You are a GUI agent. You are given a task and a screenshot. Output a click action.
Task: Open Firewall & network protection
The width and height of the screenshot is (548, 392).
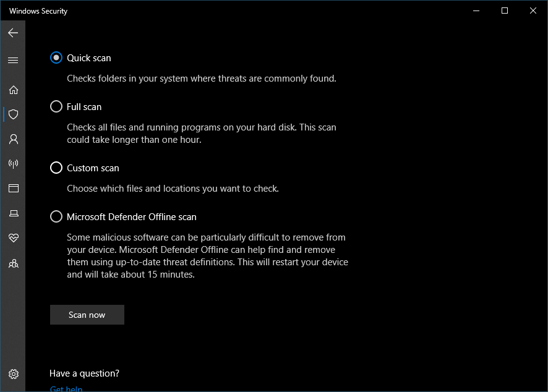(13, 164)
